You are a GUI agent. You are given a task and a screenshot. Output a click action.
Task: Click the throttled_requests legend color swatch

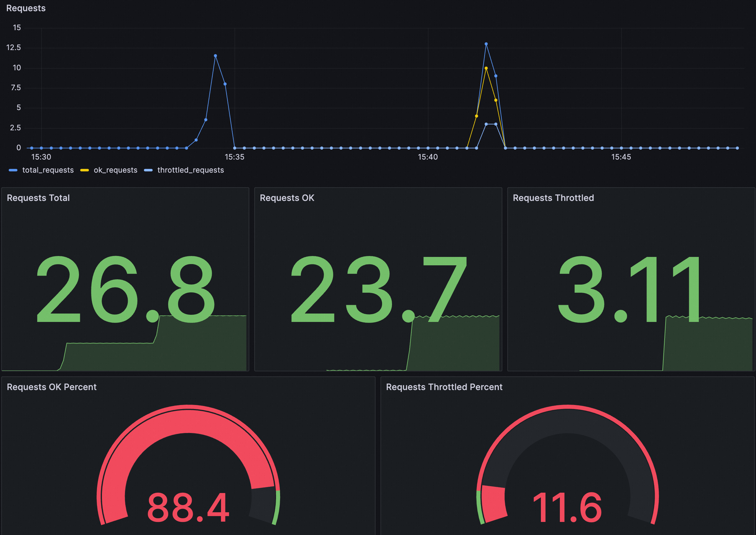click(x=148, y=170)
